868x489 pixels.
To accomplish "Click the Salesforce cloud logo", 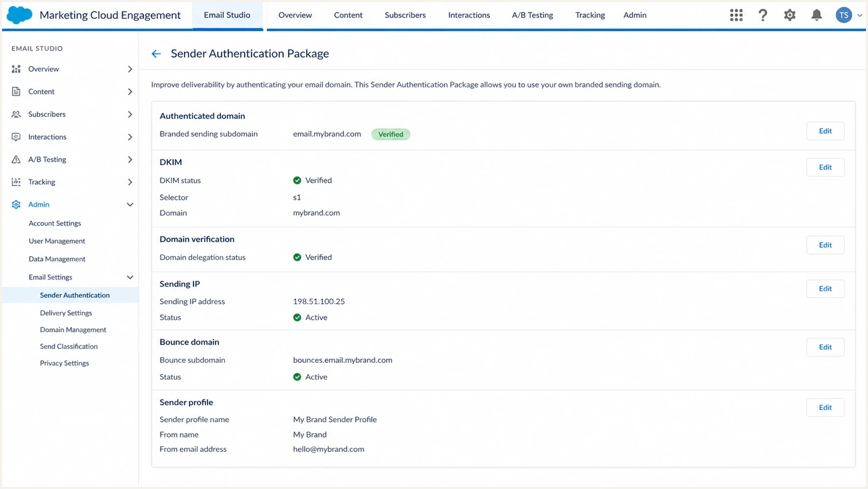I will point(19,15).
